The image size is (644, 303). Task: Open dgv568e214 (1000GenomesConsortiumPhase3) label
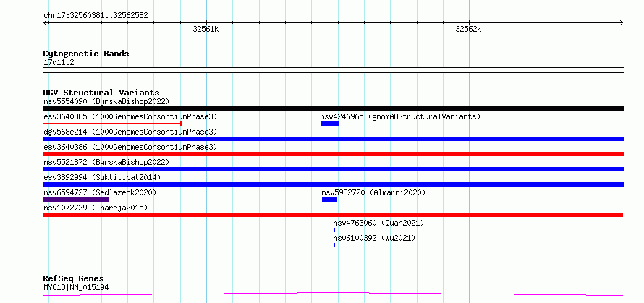[x=130, y=132]
